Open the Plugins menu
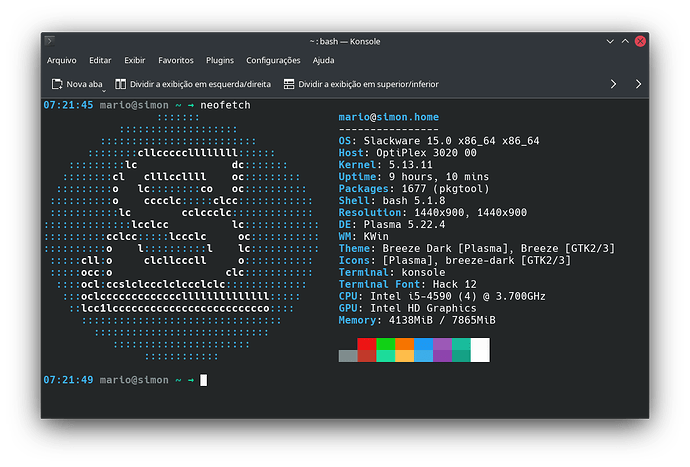The image size is (690, 467). point(220,60)
